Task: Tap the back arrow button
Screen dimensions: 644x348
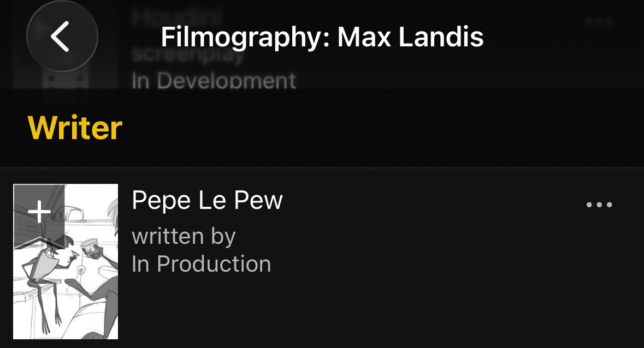Action: (62, 37)
